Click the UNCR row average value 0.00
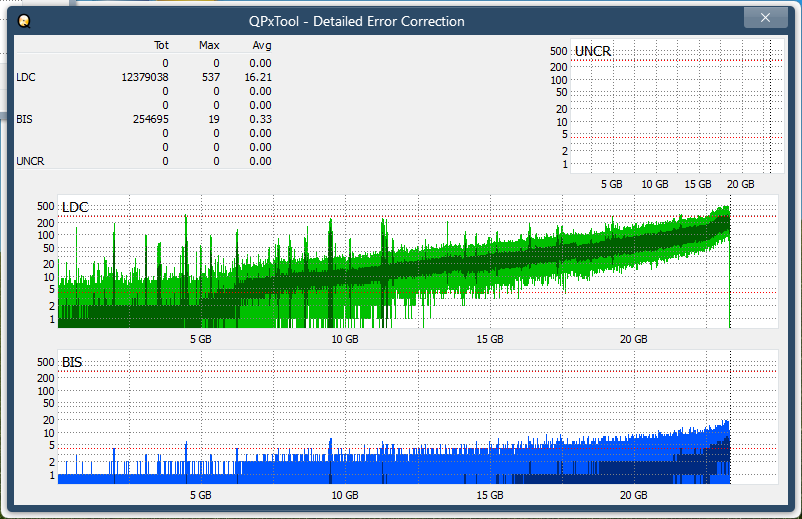This screenshot has height=519, width=802. point(260,161)
